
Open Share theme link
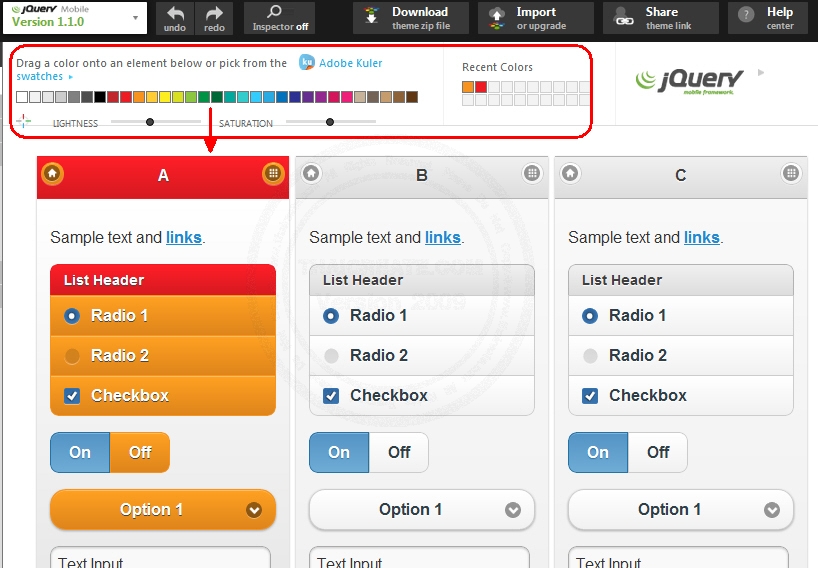[660, 18]
